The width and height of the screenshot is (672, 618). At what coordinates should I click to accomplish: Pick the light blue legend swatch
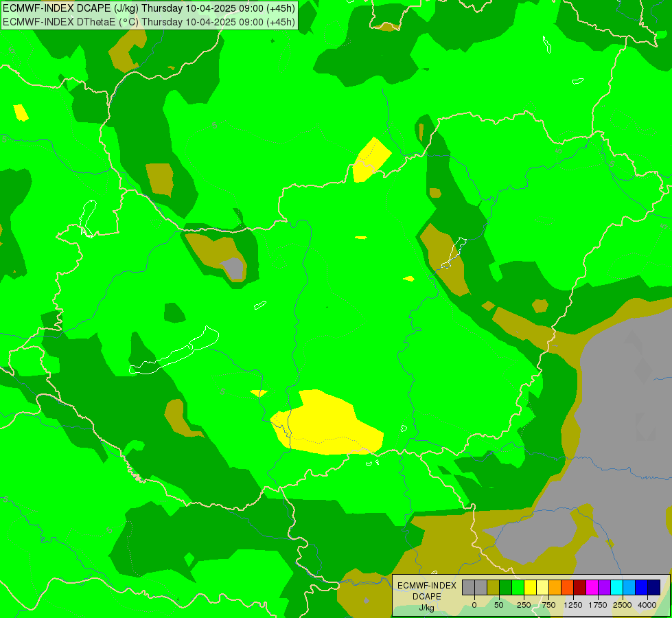pyautogui.click(x=629, y=587)
